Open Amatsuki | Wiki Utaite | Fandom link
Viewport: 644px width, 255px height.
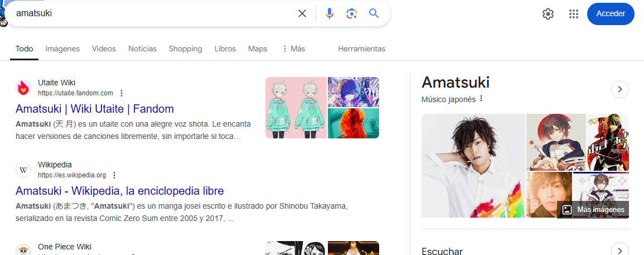(95, 109)
